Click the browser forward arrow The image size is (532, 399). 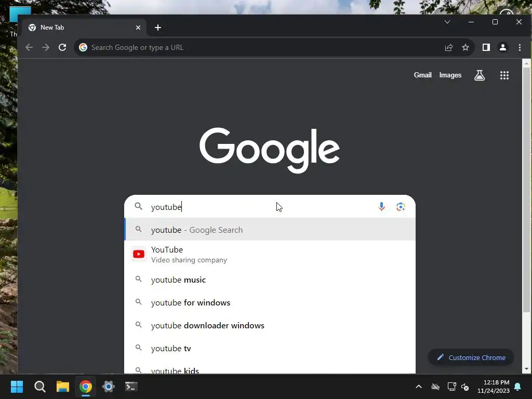click(46, 47)
